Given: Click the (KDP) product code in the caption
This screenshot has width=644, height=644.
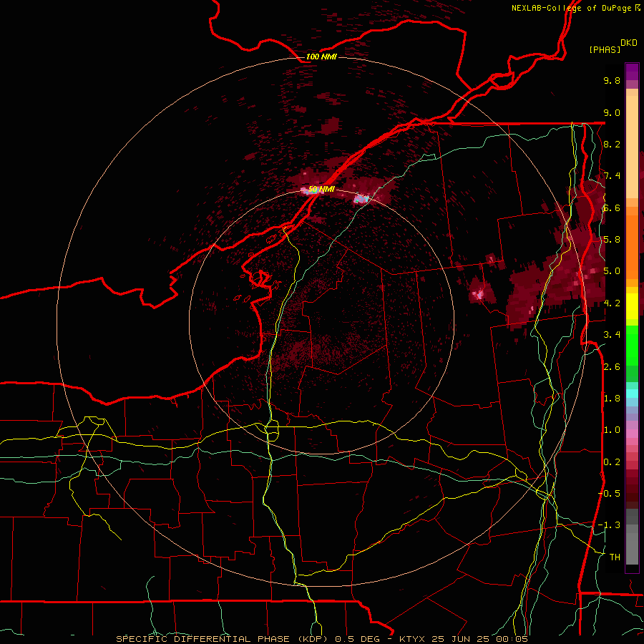Looking at the screenshot, I should click(x=314, y=639).
